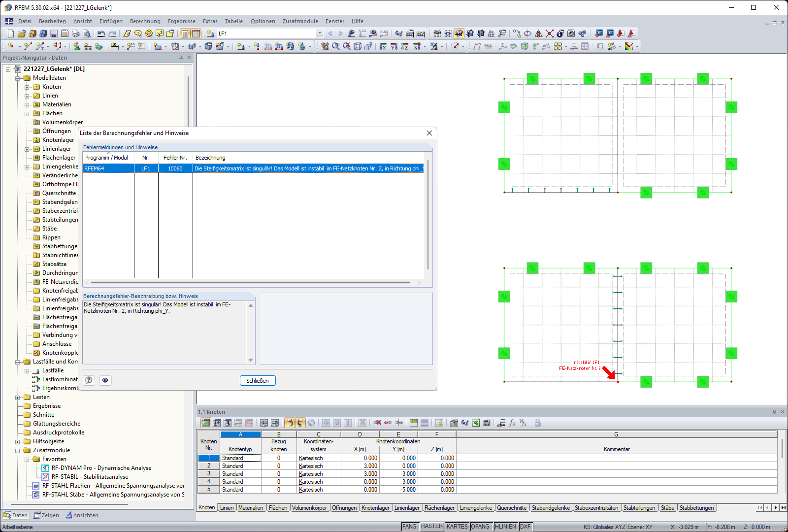Toggle RASTER grid in status bar
The width and height of the screenshot is (788, 532).
(432, 527)
